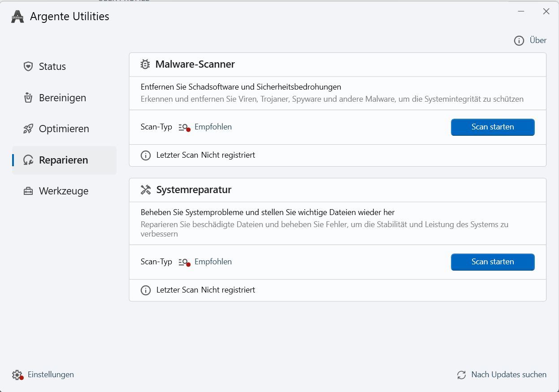Change Systemreparatur scan type from Empfohlen
The image size is (559, 392).
pyautogui.click(x=213, y=262)
